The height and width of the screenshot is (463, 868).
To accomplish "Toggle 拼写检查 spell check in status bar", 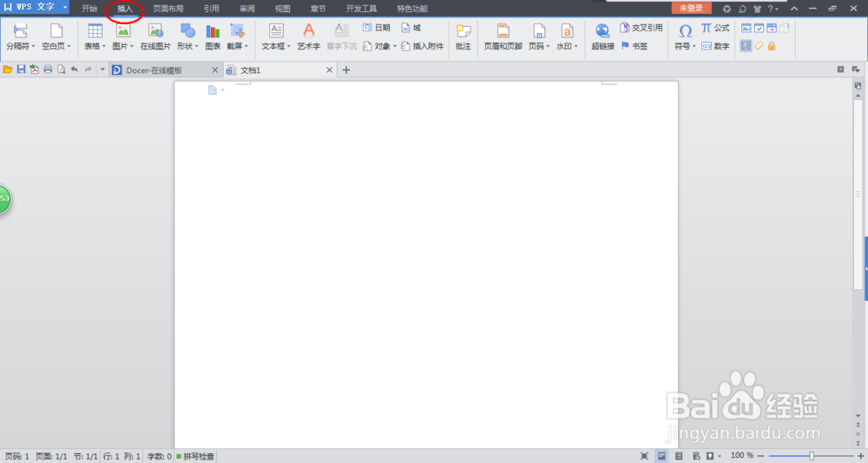I will coord(195,456).
